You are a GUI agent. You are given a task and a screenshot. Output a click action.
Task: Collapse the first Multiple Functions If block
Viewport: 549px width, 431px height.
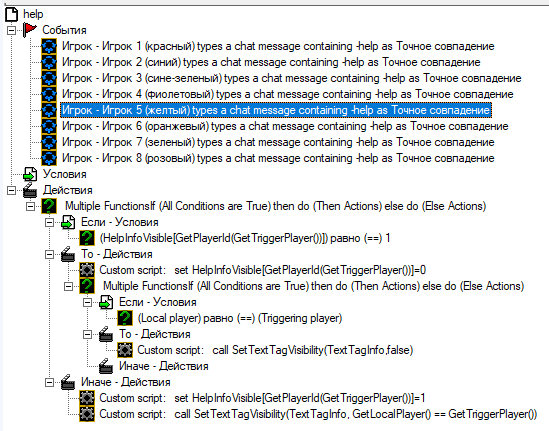point(30,206)
